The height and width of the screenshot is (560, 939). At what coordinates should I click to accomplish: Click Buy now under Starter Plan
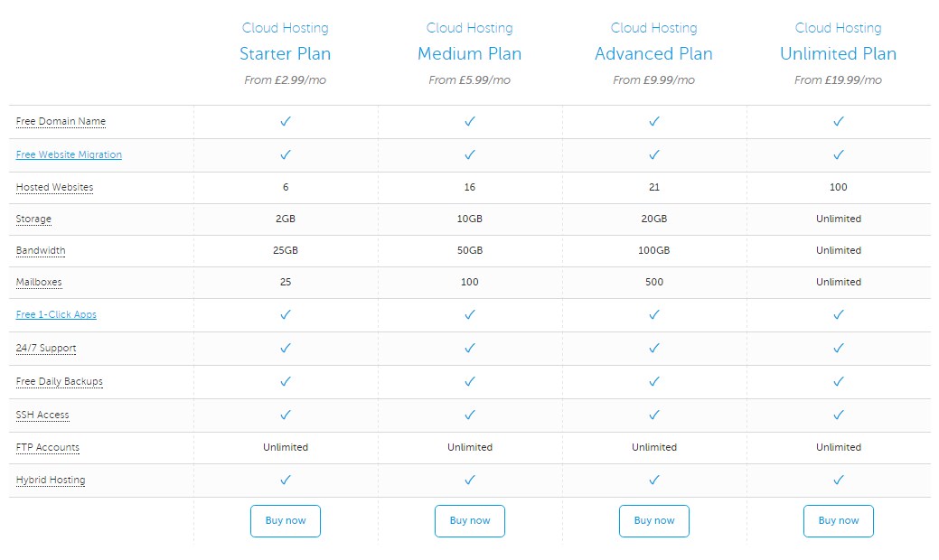click(285, 520)
